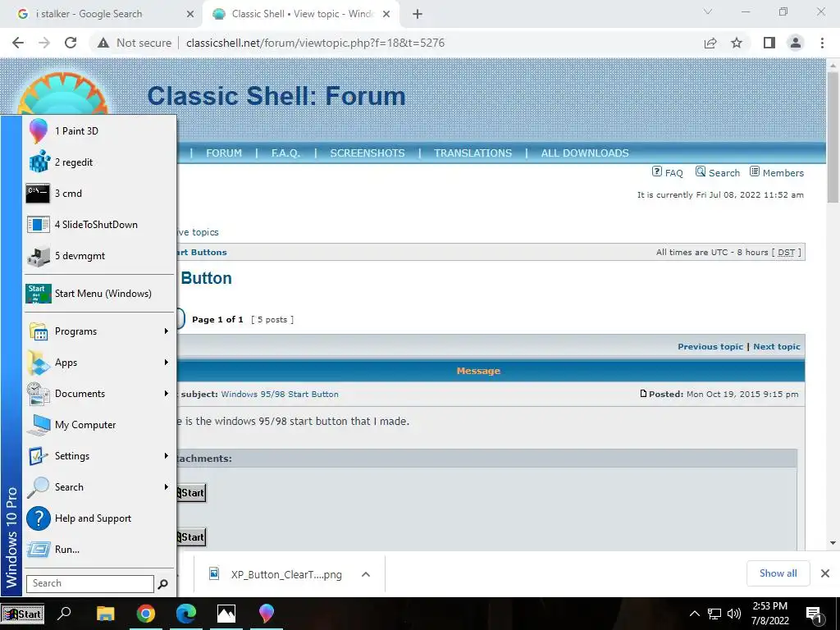Open the taskbar clock and date
This screenshot has width=840, height=630.
tap(769, 614)
